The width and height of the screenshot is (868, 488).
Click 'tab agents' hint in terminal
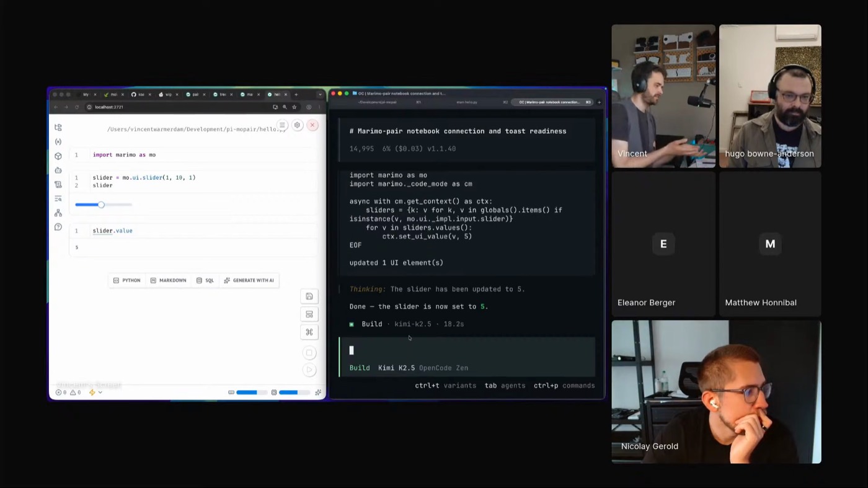coord(505,386)
